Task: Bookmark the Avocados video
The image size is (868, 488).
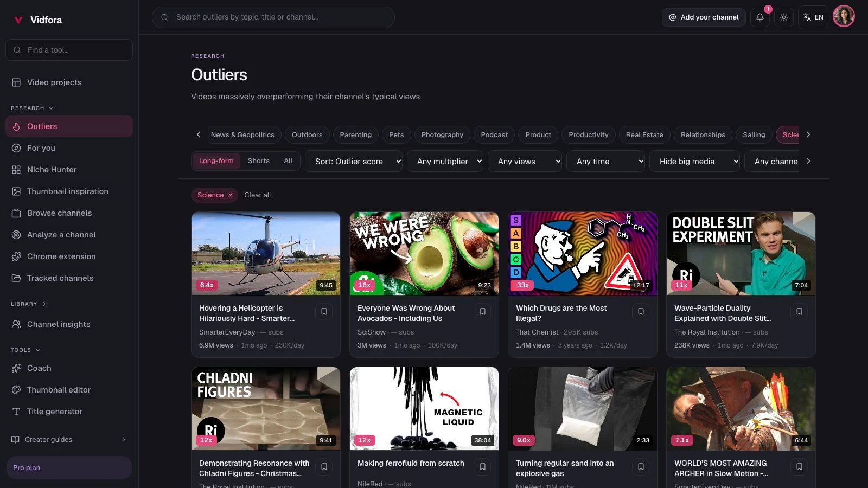Action: point(482,311)
